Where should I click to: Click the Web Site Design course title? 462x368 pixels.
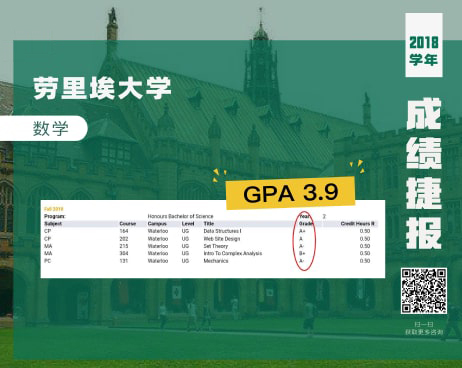(x=222, y=239)
